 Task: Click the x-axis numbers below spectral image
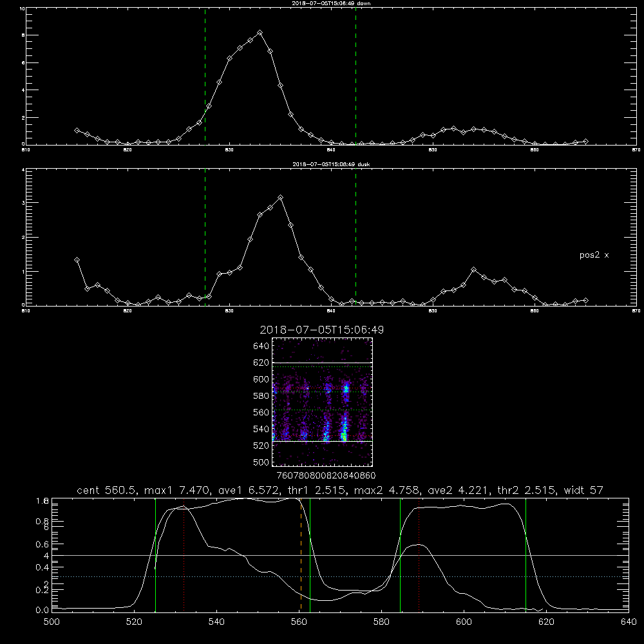(326, 476)
